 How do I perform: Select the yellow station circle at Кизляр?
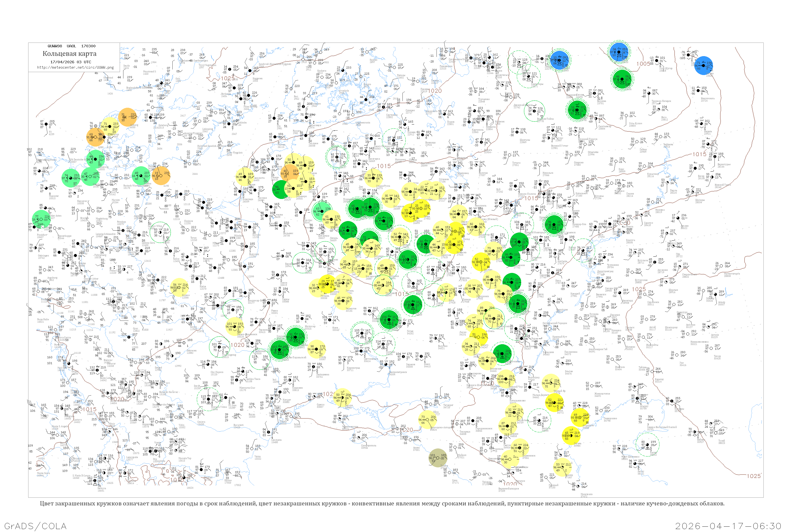click(562, 467)
